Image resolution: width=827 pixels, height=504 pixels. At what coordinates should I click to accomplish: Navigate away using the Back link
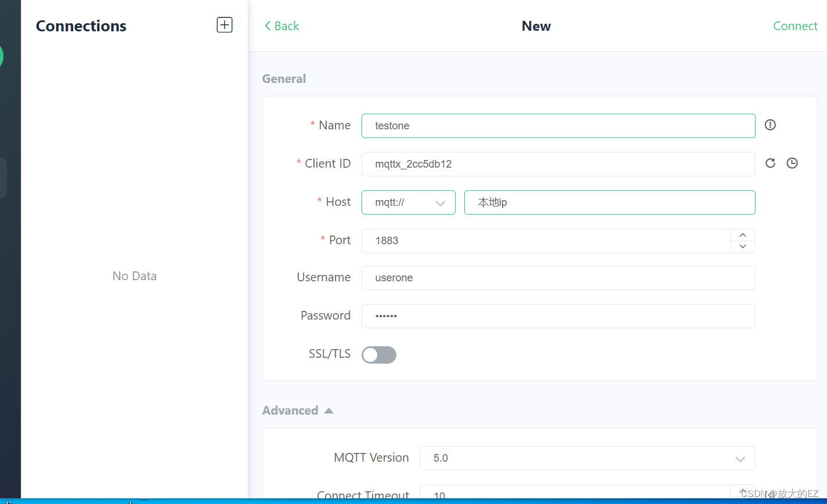(x=284, y=26)
